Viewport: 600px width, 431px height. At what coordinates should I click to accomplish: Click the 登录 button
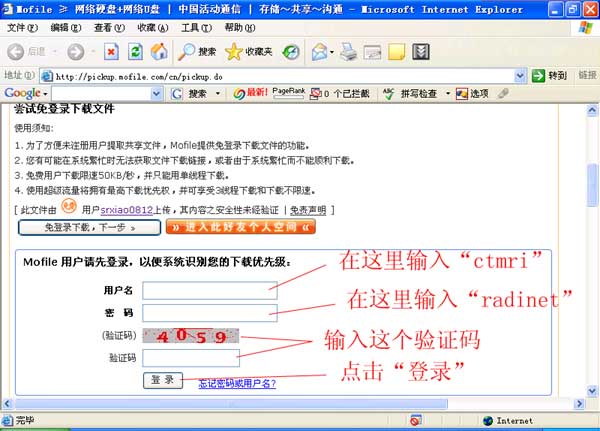click(163, 380)
